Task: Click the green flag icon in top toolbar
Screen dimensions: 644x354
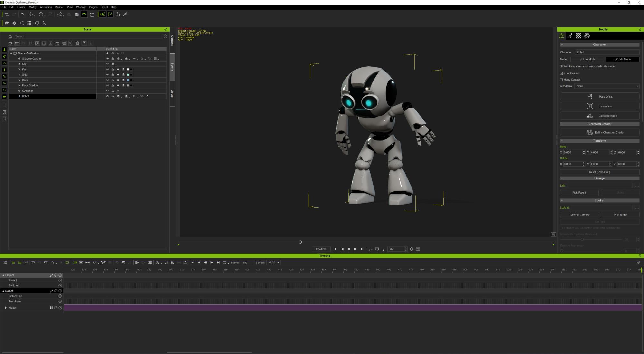Action: 110,14
